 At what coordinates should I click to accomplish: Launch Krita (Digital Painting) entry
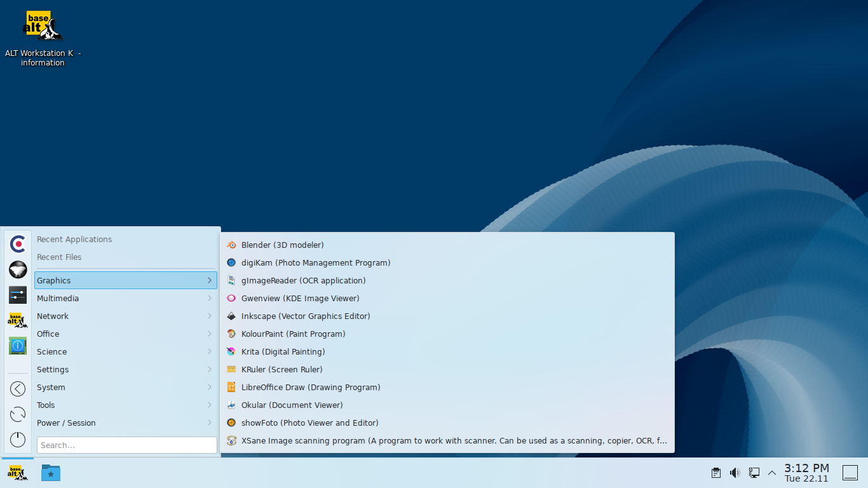click(447, 351)
